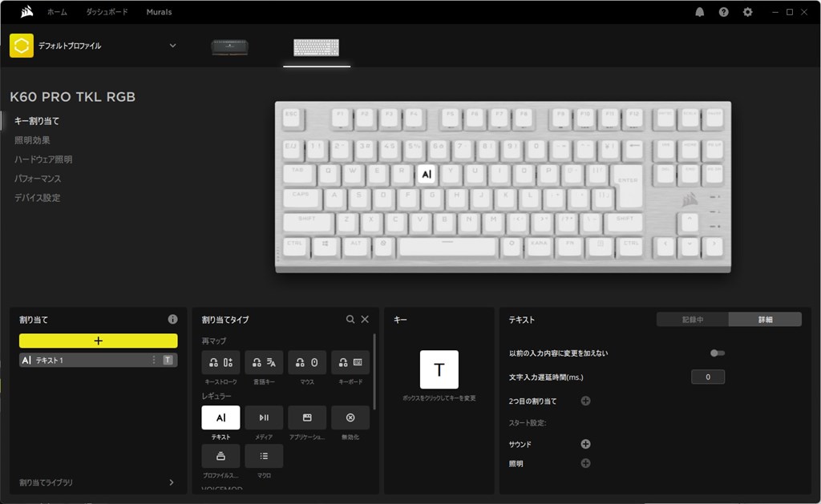
Task: Select テキスト 1 assignment row
Action: click(x=99, y=360)
